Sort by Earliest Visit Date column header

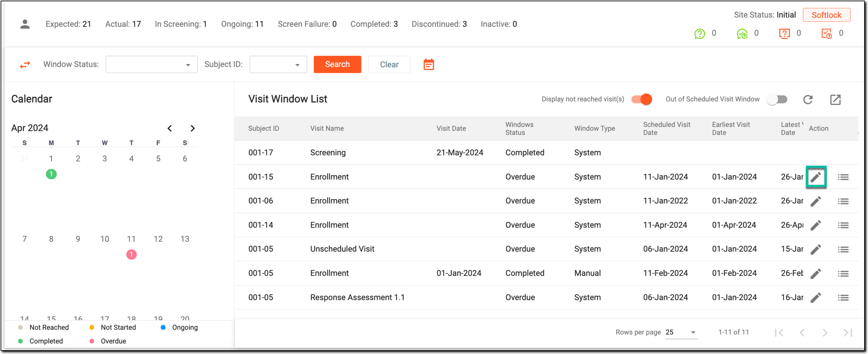click(731, 129)
